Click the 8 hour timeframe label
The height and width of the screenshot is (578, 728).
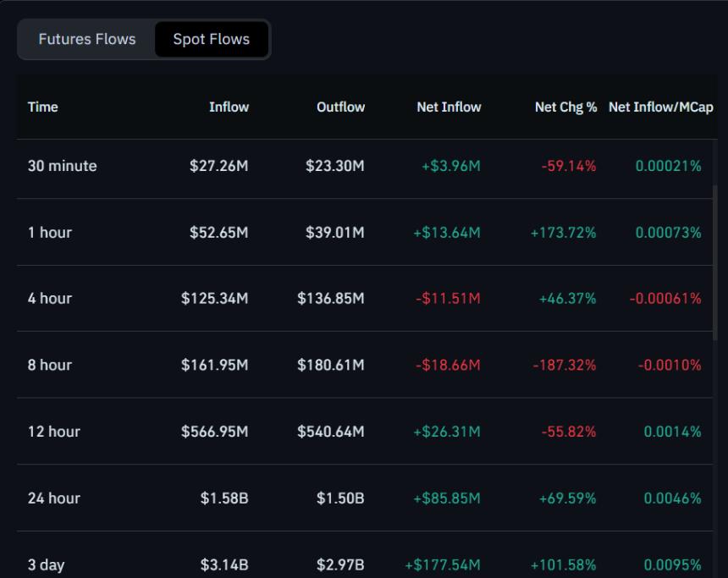click(51, 364)
